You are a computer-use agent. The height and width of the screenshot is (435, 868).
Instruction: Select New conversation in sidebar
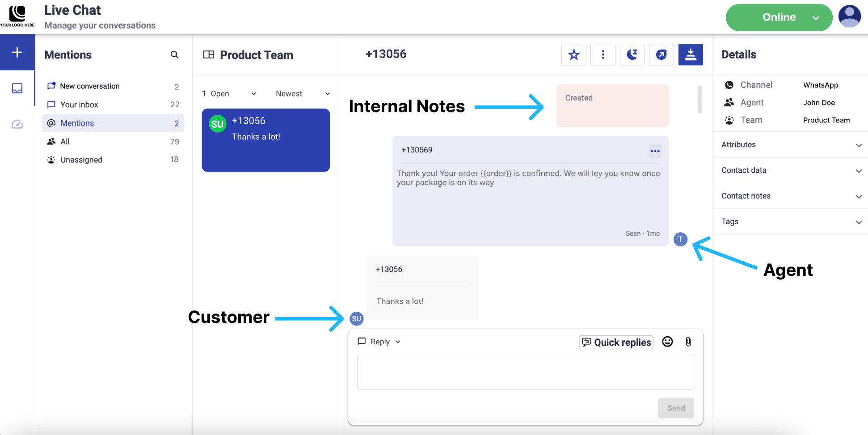(x=113, y=86)
